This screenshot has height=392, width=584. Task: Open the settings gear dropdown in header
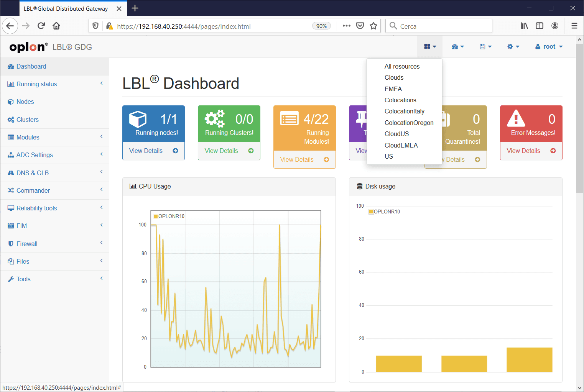pos(513,46)
